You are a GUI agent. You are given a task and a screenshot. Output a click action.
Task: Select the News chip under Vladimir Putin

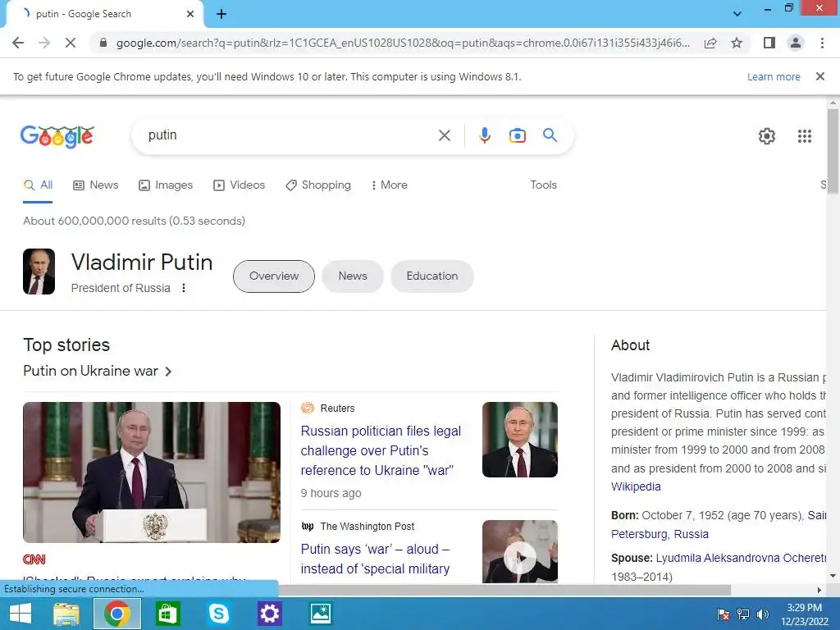click(x=353, y=276)
